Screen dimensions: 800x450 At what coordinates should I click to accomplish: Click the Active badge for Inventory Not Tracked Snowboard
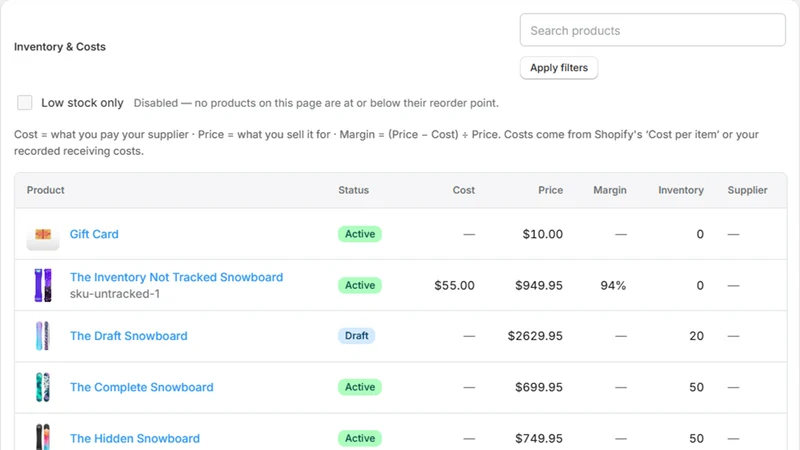[360, 285]
